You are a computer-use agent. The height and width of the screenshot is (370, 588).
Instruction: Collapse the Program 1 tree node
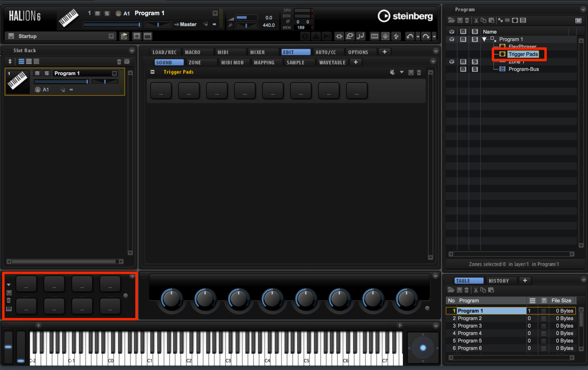coord(484,39)
